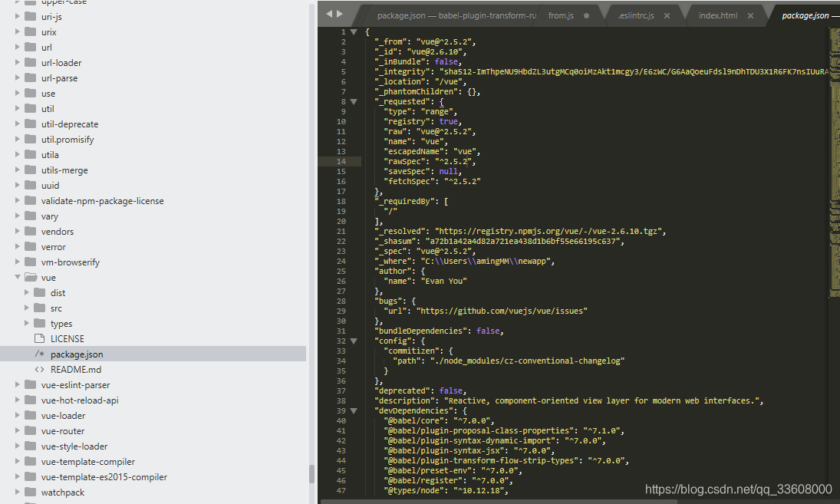The width and height of the screenshot is (840, 504).
Task: Click the types folder icon
Action: tap(40, 323)
